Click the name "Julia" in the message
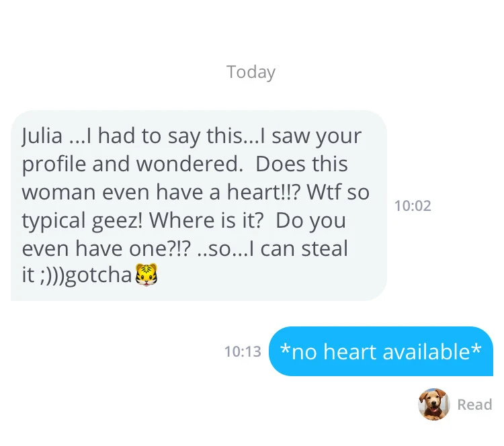This screenshot has height=446, width=504. coord(42,136)
